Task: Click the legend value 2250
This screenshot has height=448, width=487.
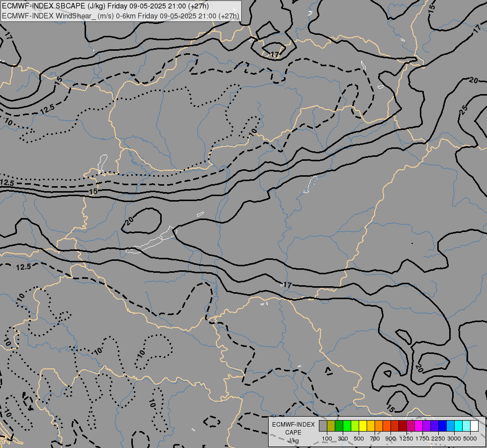Action: tap(438, 439)
